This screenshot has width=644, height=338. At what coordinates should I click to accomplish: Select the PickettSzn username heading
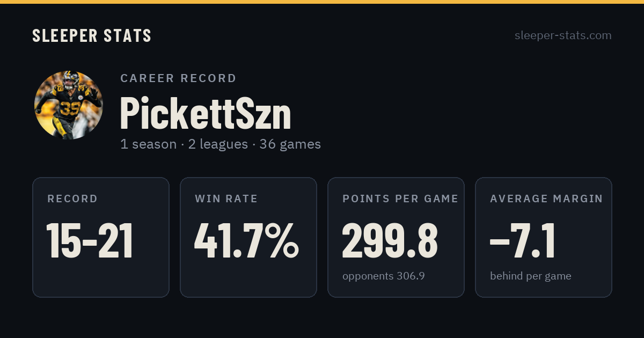pyautogui.click(x=206, y=113)
